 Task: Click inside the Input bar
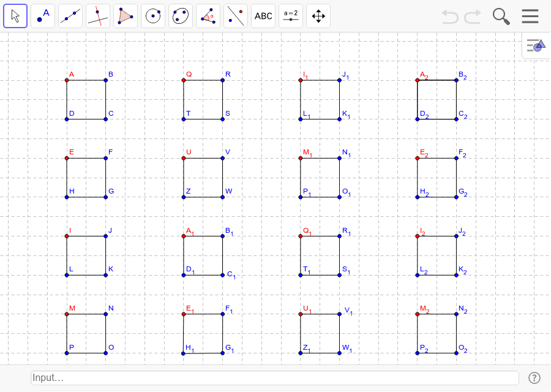(x=269, y=377)
